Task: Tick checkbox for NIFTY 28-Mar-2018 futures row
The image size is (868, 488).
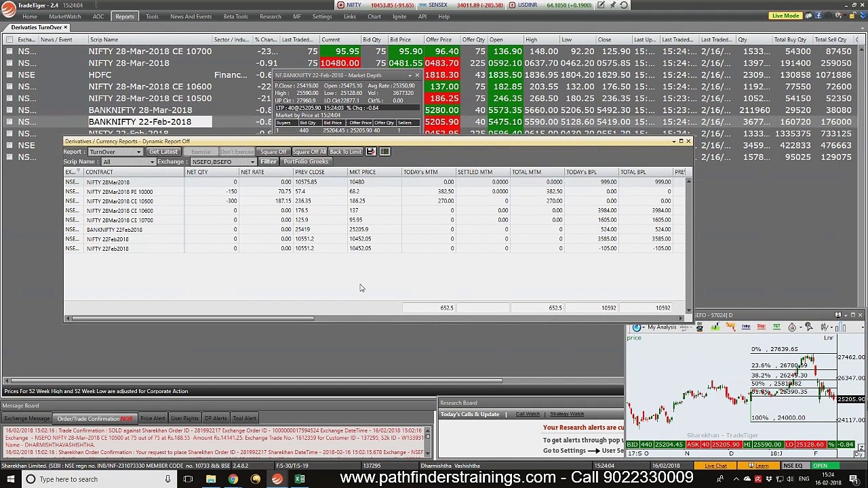Action: point(9,63)
